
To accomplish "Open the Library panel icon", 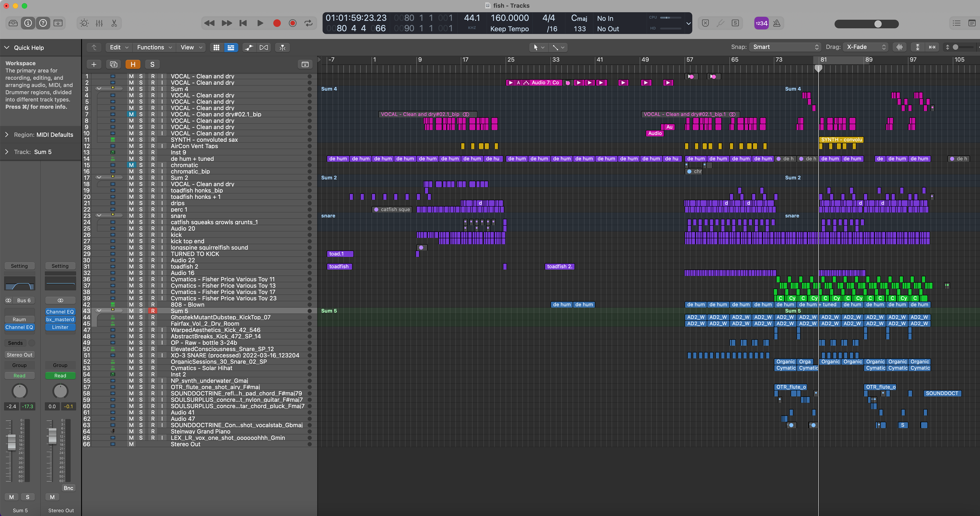I will point(13,23).
